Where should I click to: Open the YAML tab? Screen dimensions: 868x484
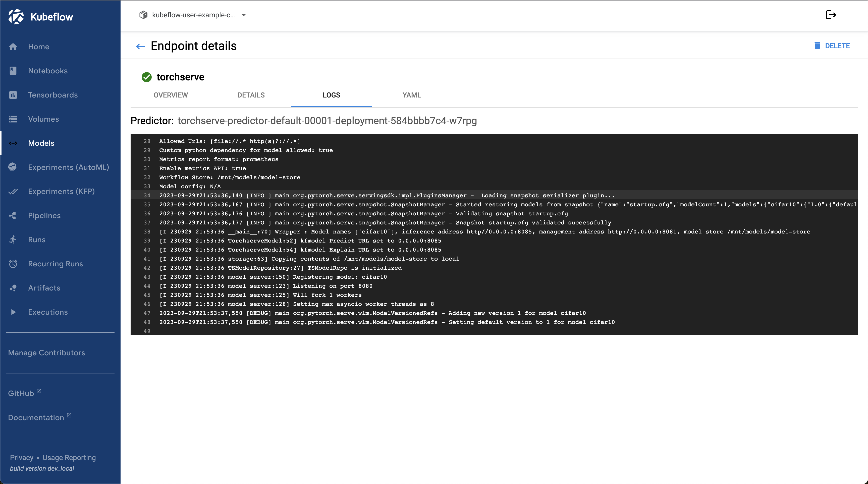[x=411, y=95]
